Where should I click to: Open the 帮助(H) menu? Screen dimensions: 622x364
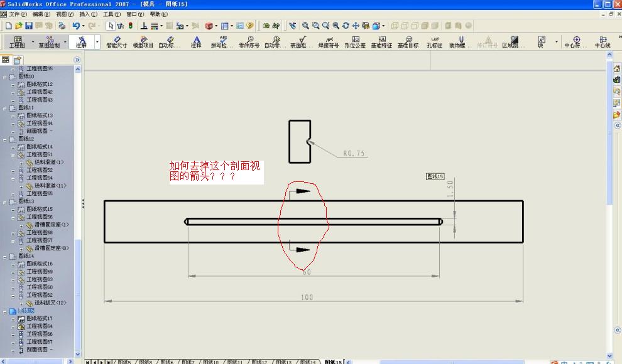pyautogui.click(x=158, y=14)
